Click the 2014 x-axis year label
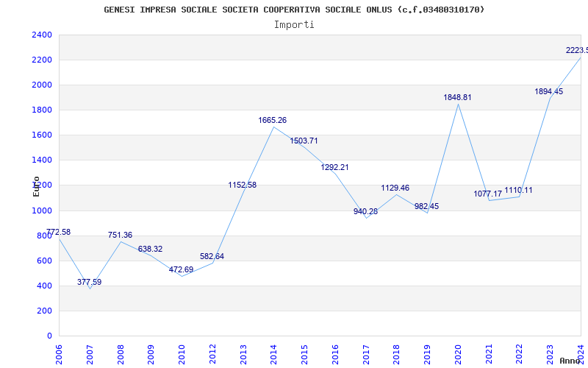 [273, 355]
